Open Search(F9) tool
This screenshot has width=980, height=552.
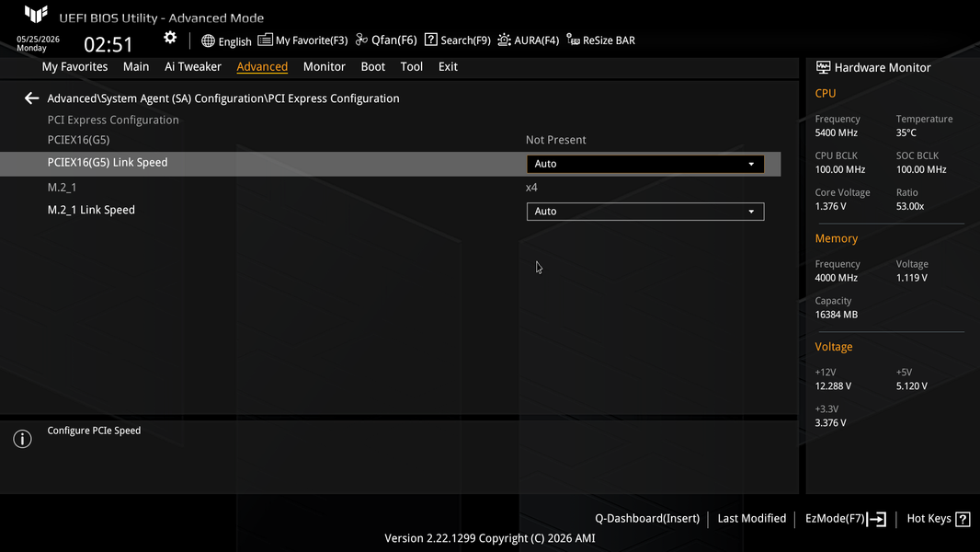(x=458, y=40)
